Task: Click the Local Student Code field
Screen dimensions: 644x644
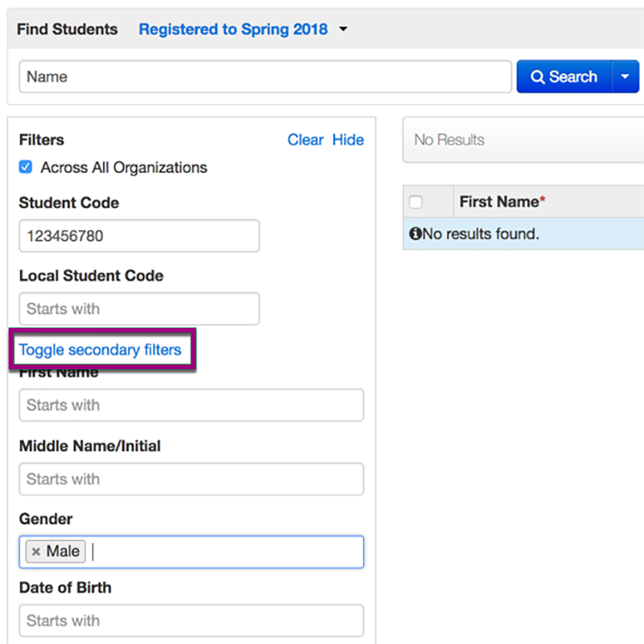Action: pyautogui.click(x=138, y=308)
